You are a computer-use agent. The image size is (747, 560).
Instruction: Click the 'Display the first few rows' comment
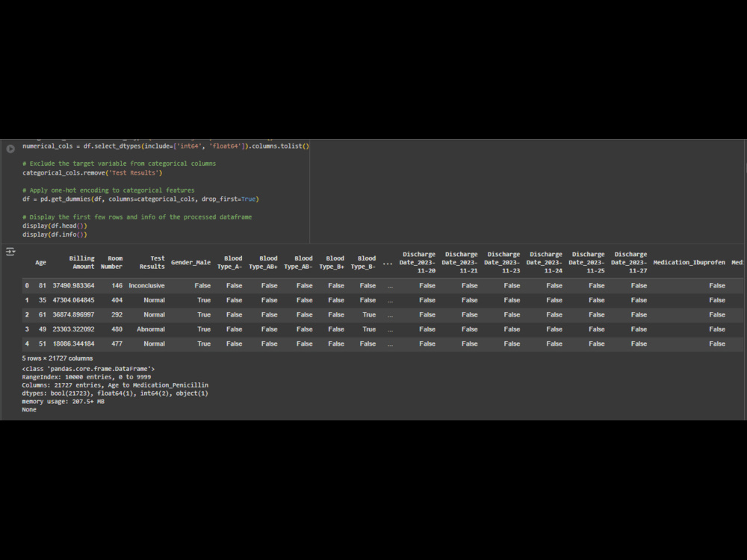[137, 217]
